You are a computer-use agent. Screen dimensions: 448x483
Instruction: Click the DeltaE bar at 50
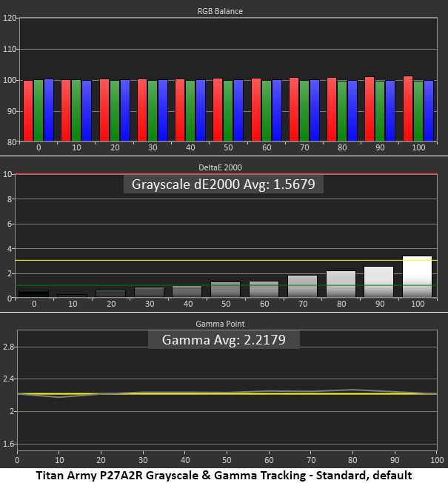point(226,290)
